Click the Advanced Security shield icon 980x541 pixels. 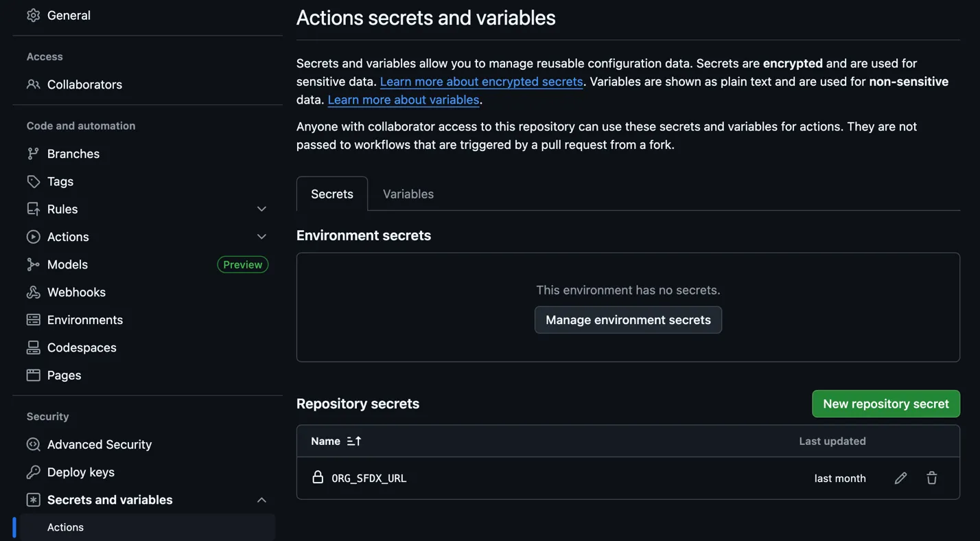(33, 444)
